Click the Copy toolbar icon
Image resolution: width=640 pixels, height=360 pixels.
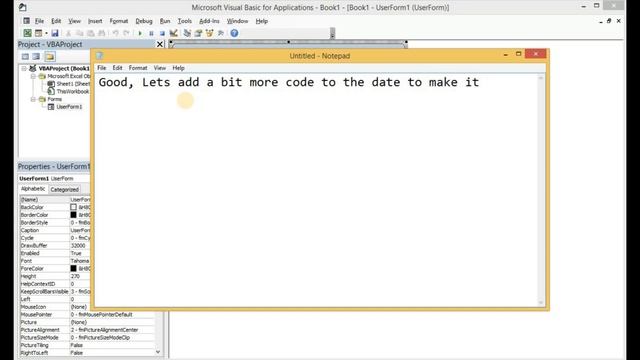(x=80, y=33)
